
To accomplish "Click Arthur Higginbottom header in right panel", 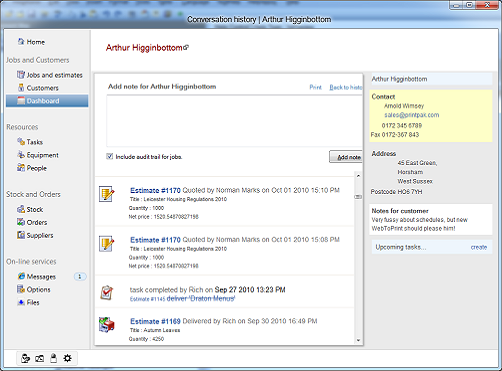I will click(399, 79).
